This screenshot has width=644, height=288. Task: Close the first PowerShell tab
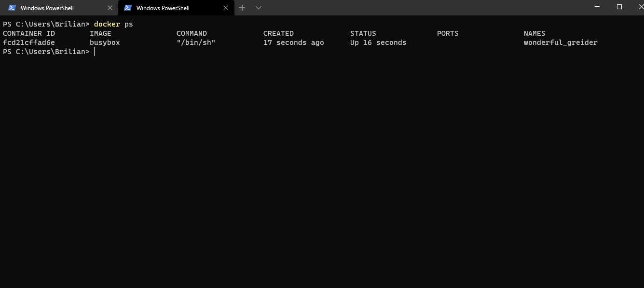point(110,8)
